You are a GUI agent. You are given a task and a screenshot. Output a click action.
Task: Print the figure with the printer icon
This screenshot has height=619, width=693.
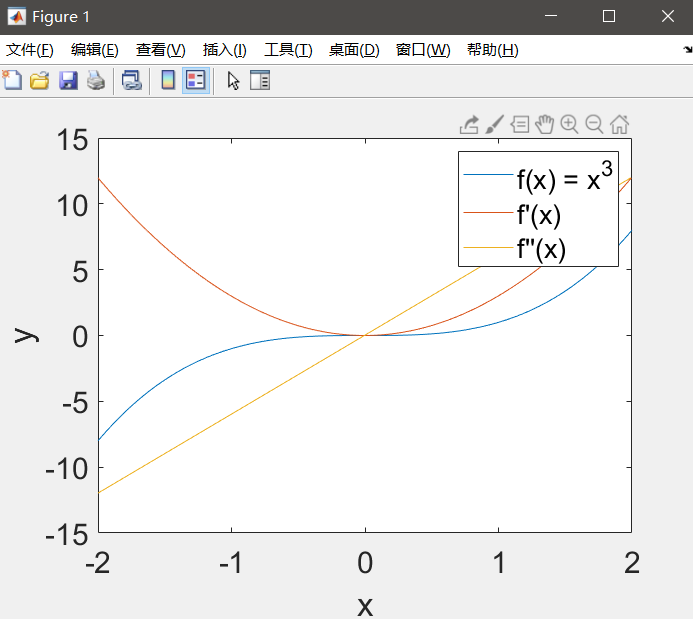tap(96, 81)
